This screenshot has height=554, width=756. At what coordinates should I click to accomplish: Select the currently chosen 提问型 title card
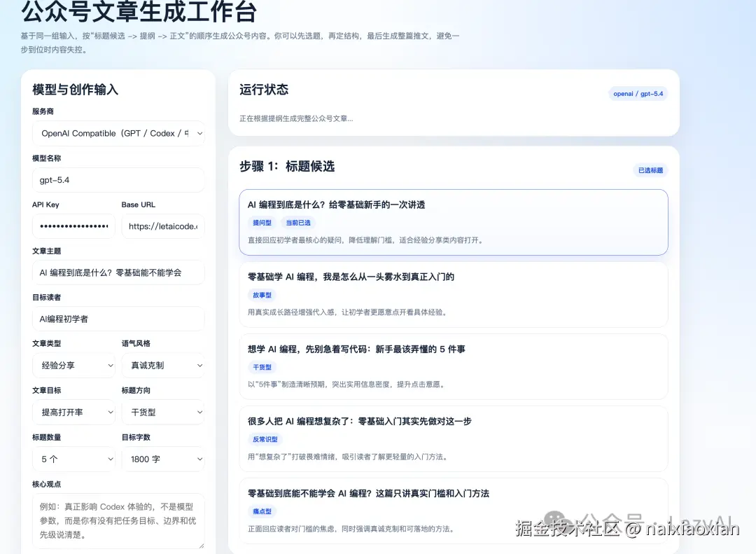(x=453, y=223)
